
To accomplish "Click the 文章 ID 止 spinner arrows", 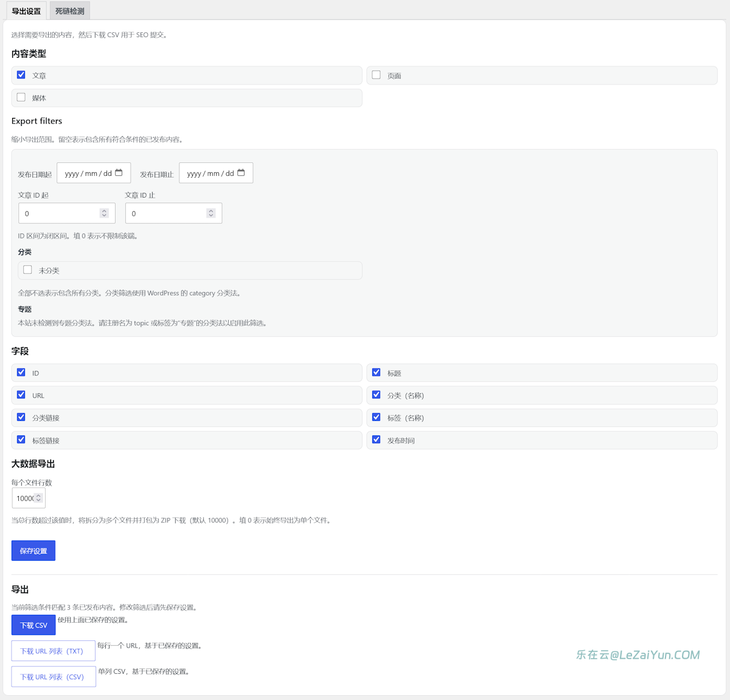I will coord(211,213).
